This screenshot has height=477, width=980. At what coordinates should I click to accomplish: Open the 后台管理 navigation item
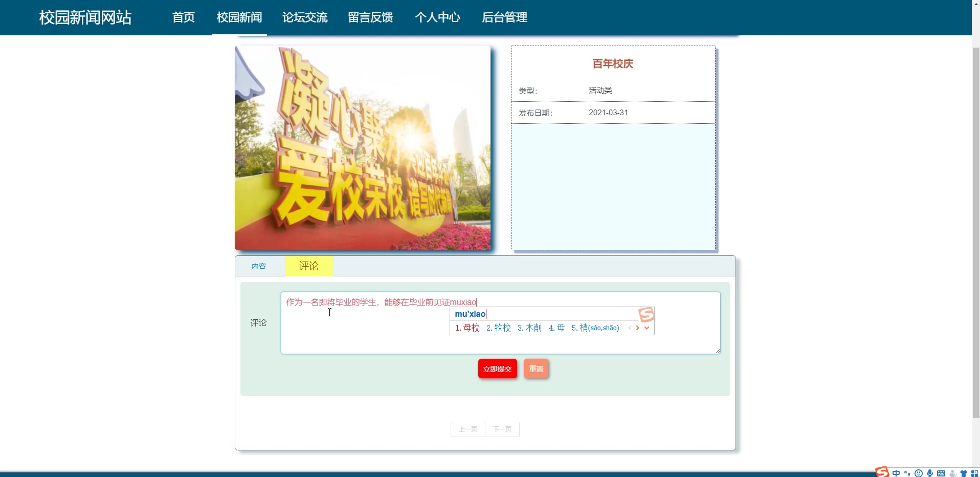coord(505,17)
